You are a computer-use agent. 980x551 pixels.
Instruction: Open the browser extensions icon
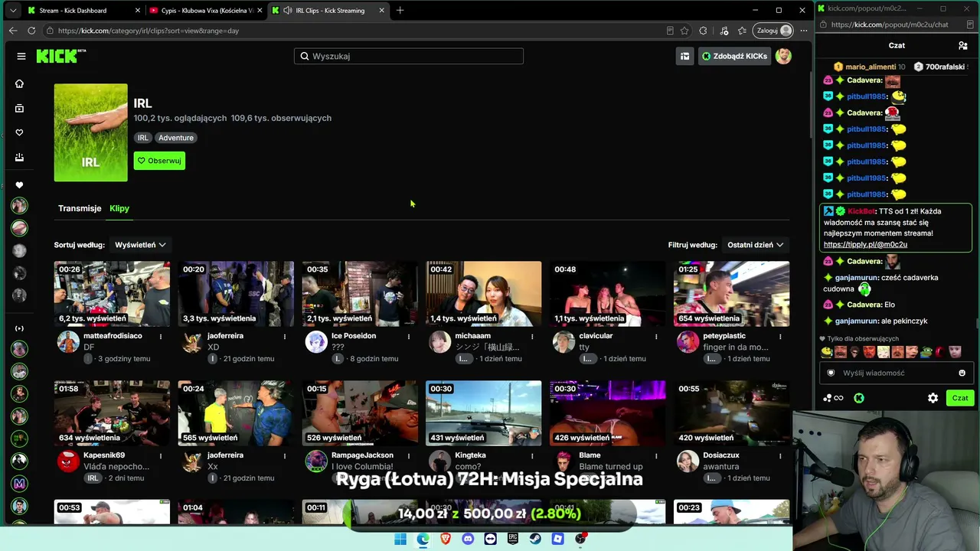(x=703, y=31)
